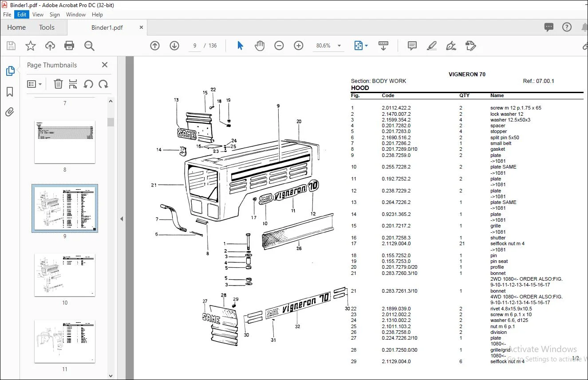Select the page 10 thumbnail
This screenshot has width=588, height=380.
coord(65,275)
